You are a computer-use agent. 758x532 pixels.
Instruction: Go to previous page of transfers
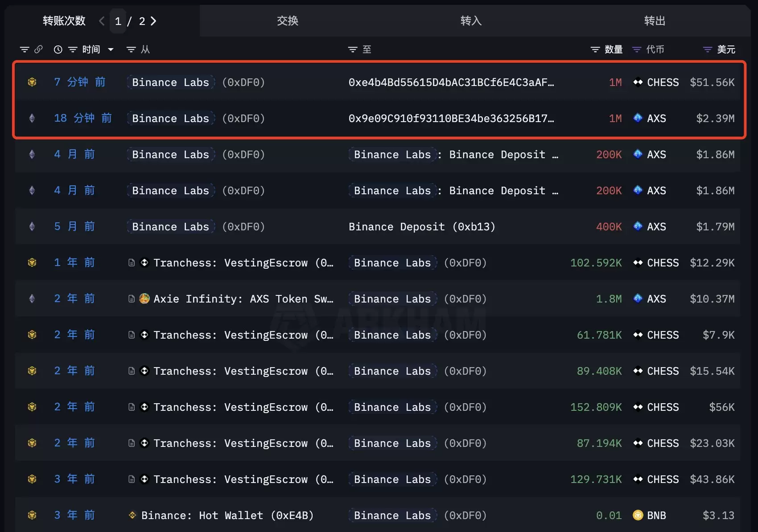click(102, 21)
